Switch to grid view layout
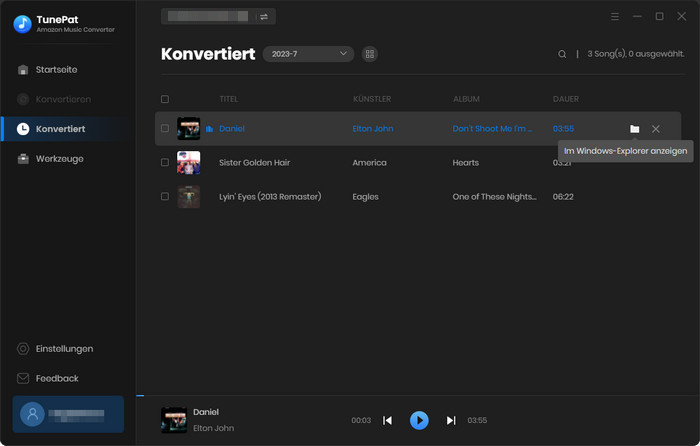The height and width of the screenshot is (446, 700). click(x=370, y=54)
